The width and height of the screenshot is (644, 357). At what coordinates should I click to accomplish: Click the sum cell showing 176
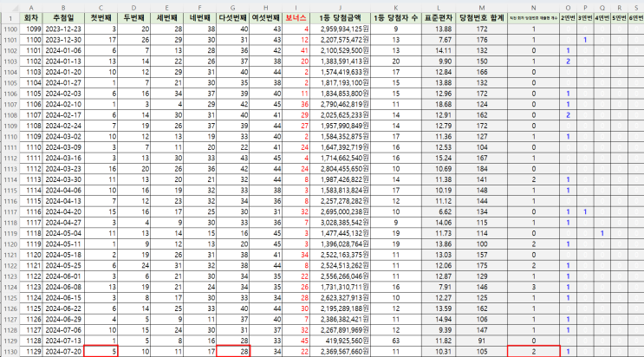click(481, 40)
